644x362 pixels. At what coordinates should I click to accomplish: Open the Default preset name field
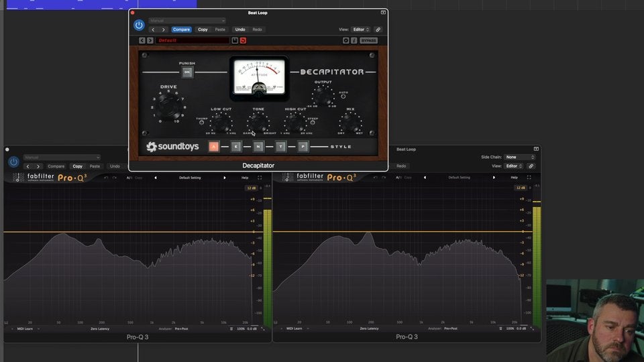click(193, 40)
